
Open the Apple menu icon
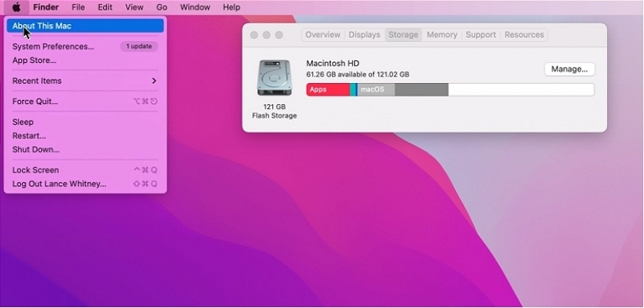coord(16,7)
